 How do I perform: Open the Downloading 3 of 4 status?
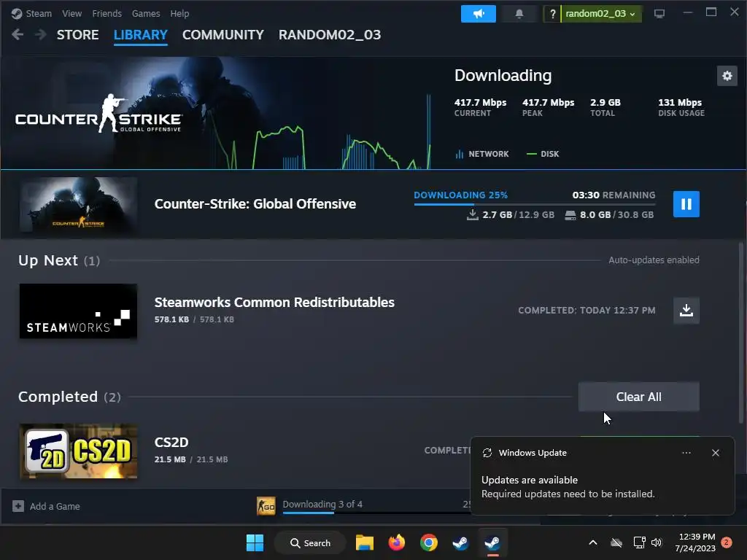[322, 504]
